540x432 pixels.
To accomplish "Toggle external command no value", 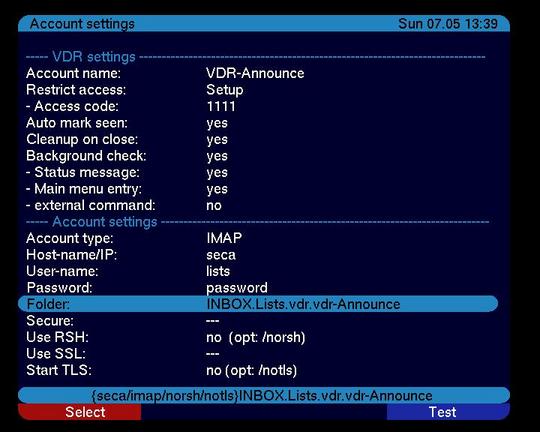I will [214, 206].
